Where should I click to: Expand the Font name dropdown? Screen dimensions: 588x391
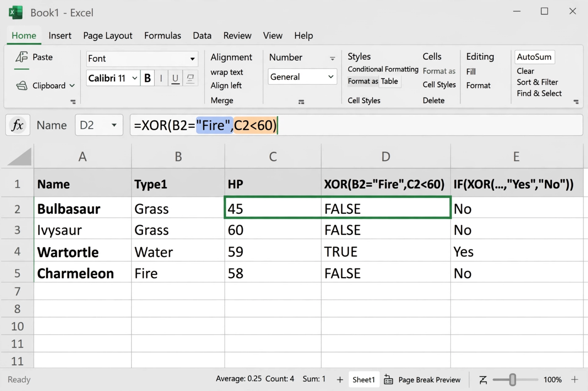coord(192,59)
